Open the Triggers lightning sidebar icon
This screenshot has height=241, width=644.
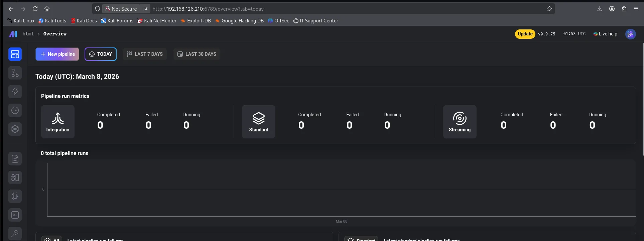tap(15, 92)
